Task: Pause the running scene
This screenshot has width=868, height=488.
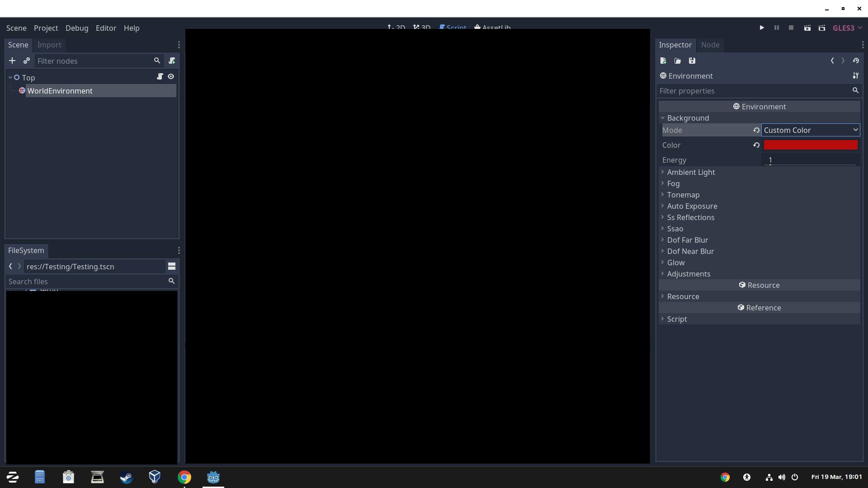Action: click(777, 28)
